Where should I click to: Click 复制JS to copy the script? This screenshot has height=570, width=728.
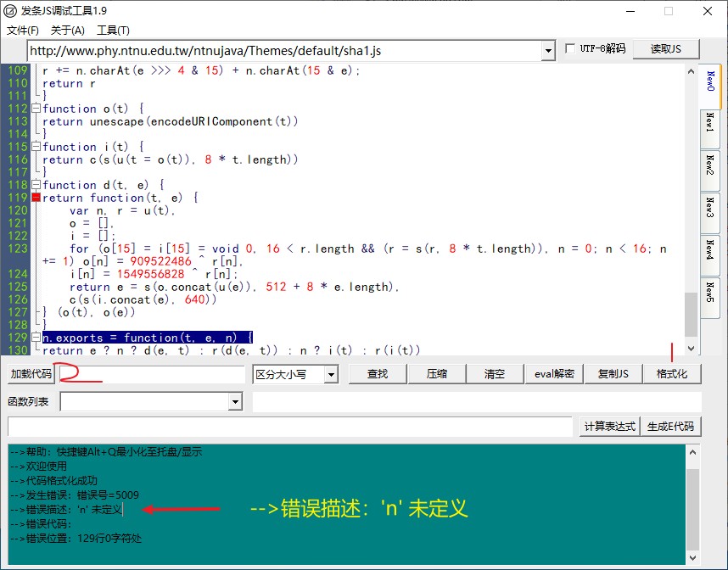point(613,374)
